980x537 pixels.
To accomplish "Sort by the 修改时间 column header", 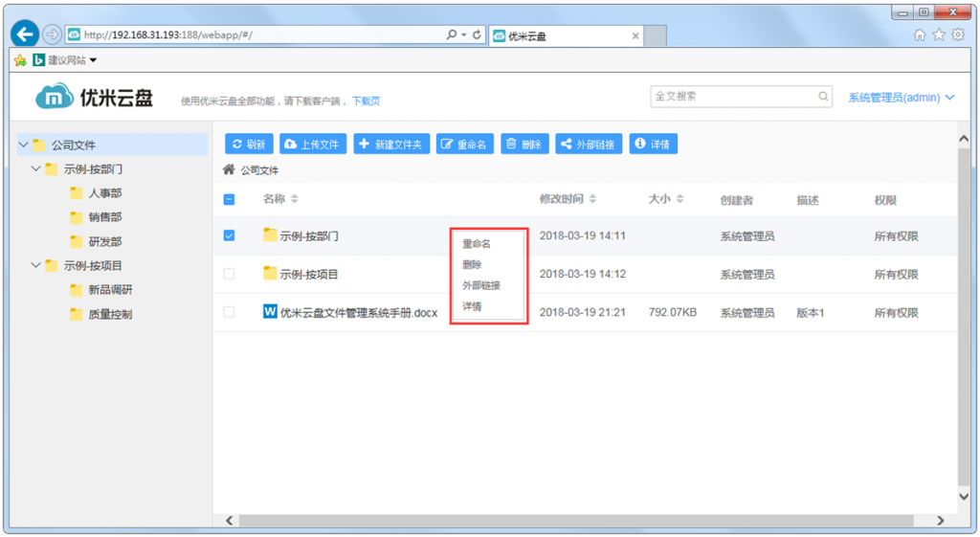I will (x=568, y=199).
